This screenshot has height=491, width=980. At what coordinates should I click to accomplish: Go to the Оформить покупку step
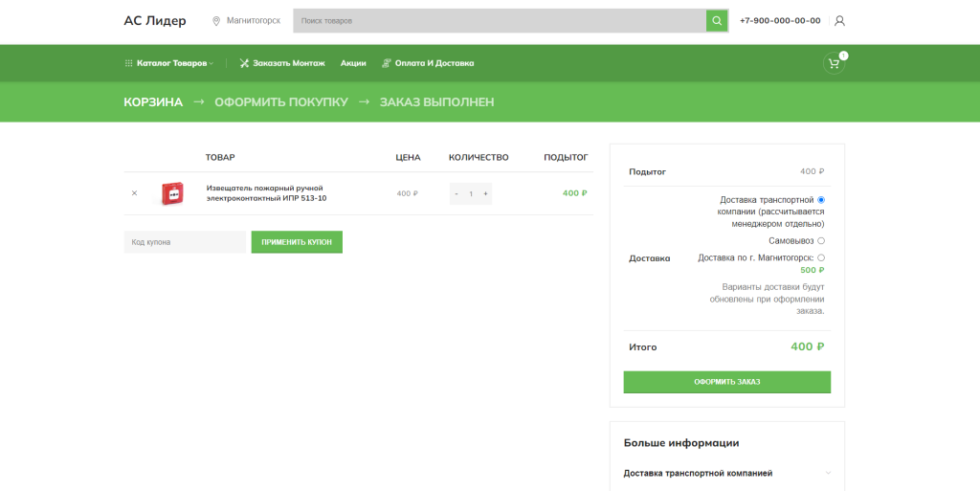coord(281,102)
